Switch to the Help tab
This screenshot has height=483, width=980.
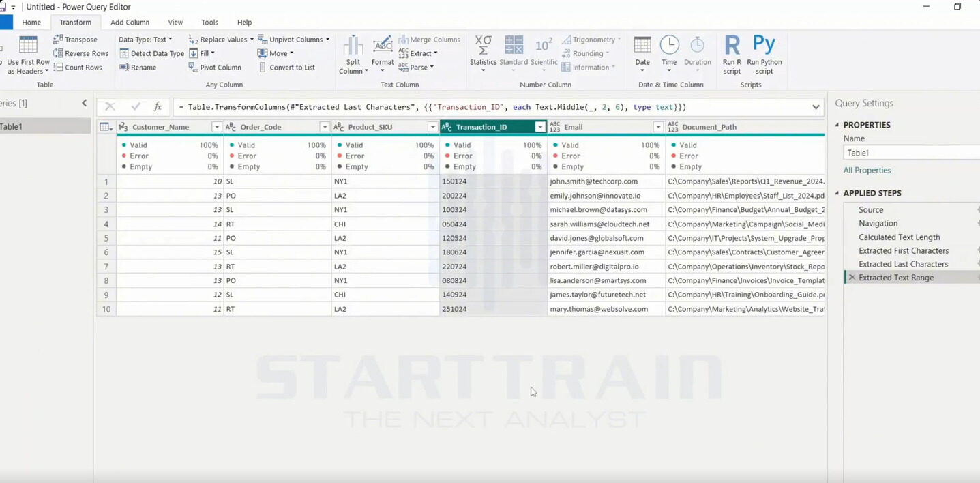point(244,23)
